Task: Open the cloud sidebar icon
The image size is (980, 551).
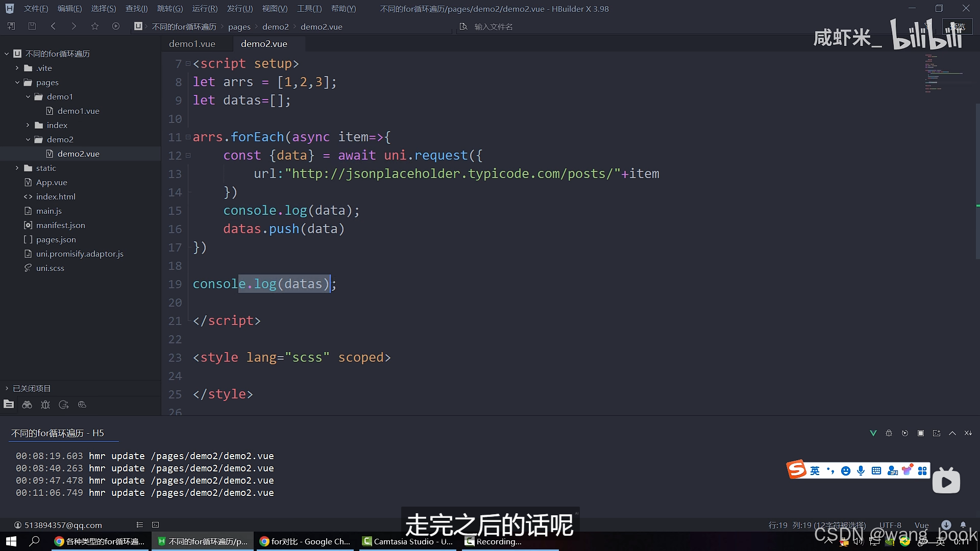Action: [x=82, y=405]
